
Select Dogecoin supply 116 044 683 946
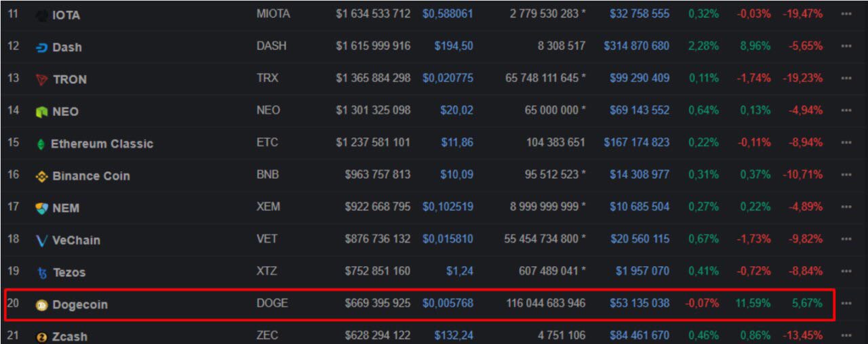click(546, 303)
